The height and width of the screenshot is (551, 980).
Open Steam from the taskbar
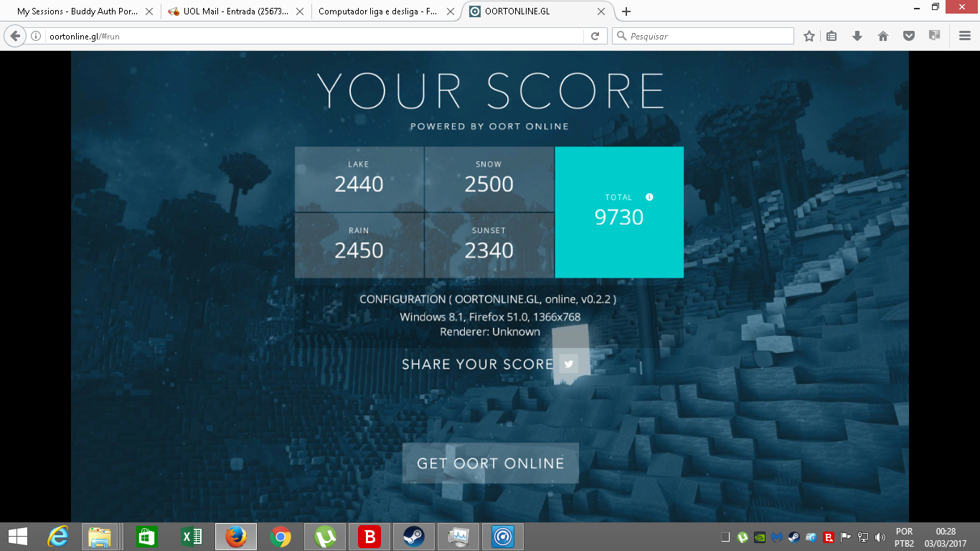tap(414, 537)
